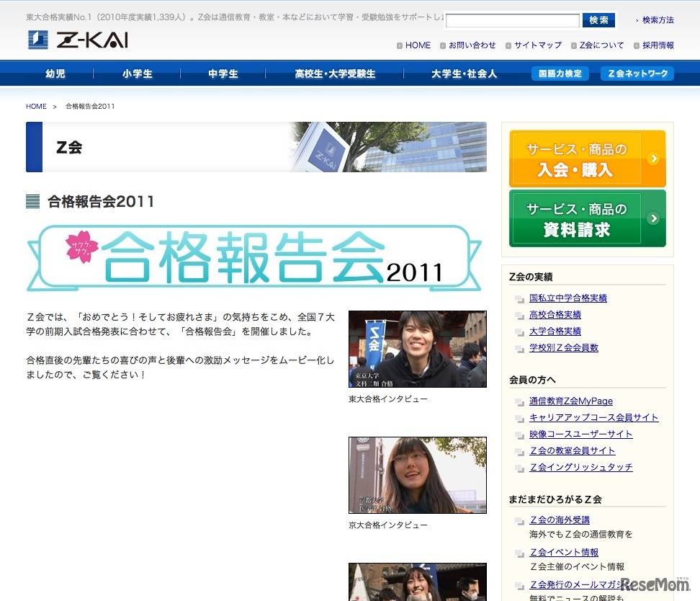Viewport: 700px width, 601px height.
Task: Select the 中学生 navigation tab
Action: point(222,73)
